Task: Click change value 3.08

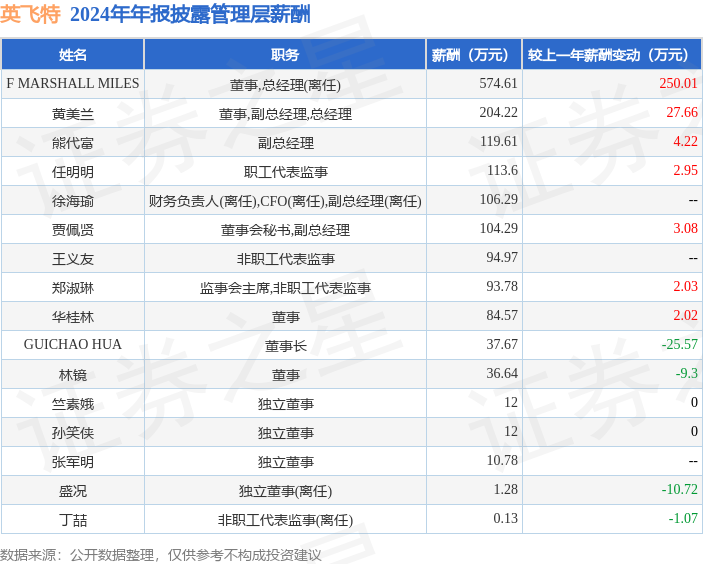Action: [686, 228]
